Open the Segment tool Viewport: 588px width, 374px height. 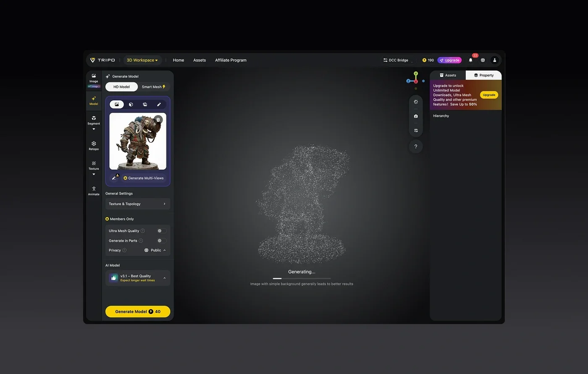click(94, 120)
